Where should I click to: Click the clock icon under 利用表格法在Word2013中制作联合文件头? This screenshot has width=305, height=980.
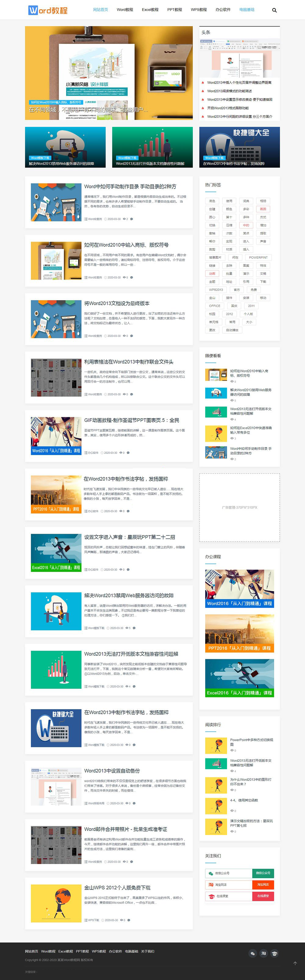click(105, 394)
